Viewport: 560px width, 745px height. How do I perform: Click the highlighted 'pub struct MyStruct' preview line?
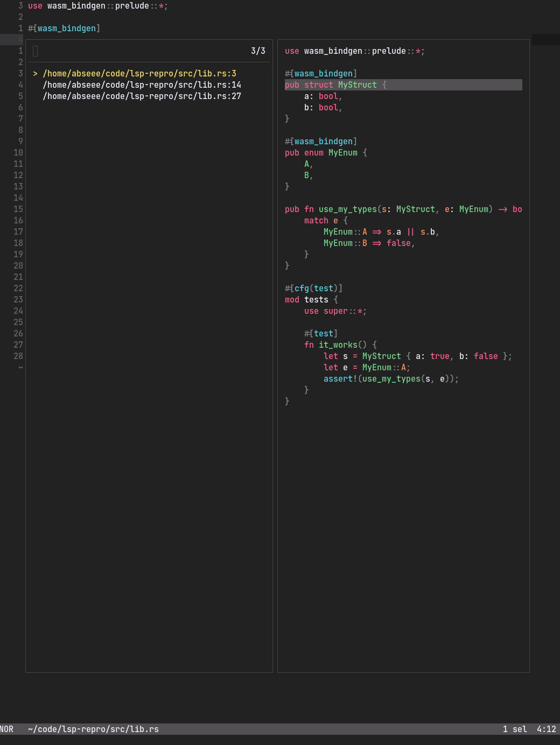403,85
